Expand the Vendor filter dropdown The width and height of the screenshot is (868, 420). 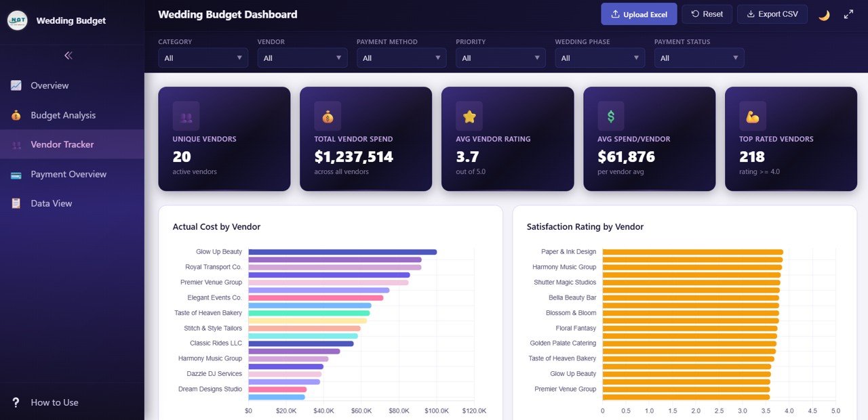tap(302, 58)
